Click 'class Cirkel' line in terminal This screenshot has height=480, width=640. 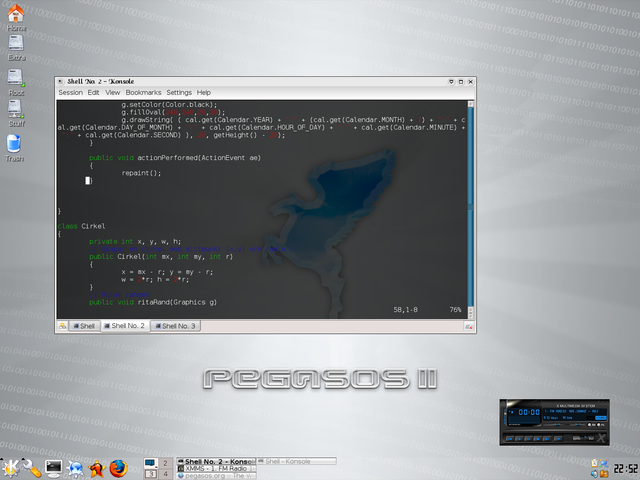tap(81, 226)
